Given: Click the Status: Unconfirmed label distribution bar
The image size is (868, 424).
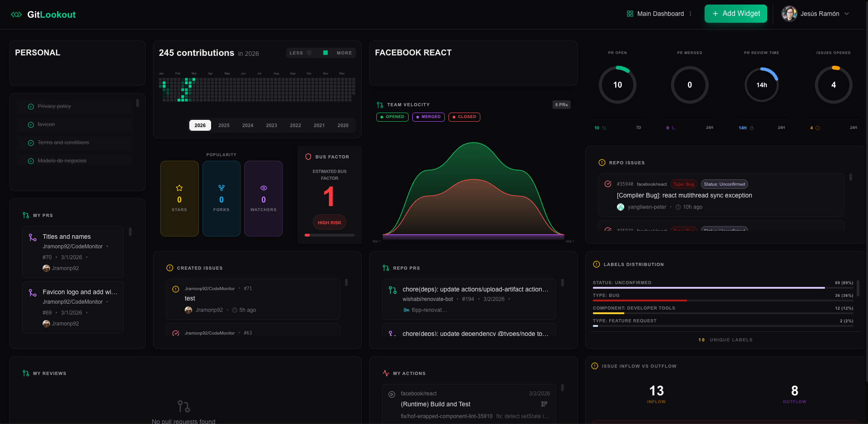Looking at the screenshot, I should (723, 288).
